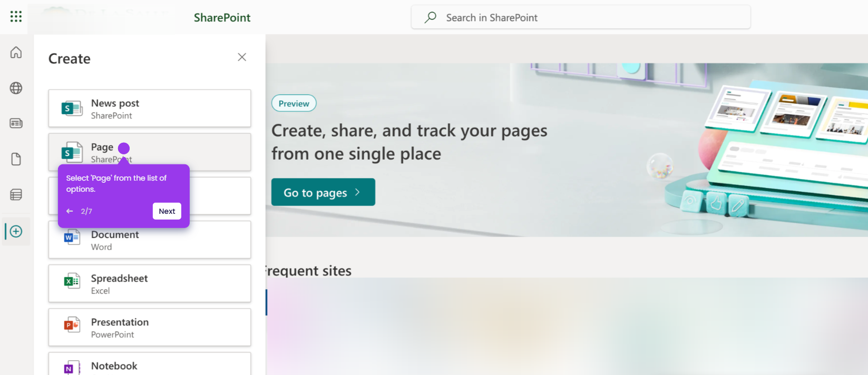Create a OneNote Notebook

150,364
